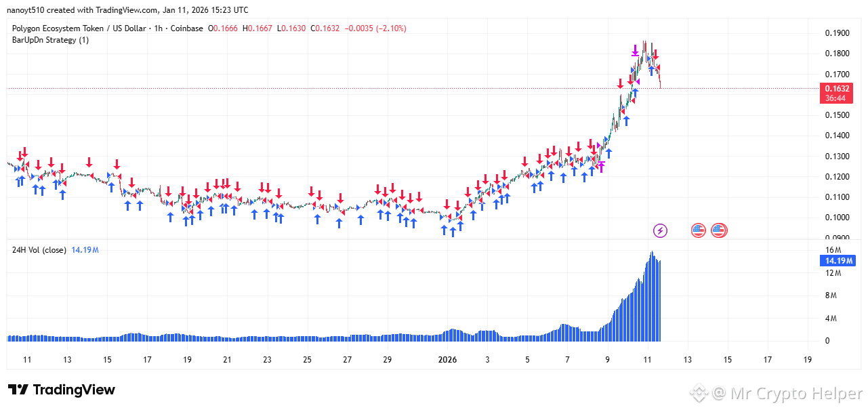Click the date label 3 on the time axis
Viewport: 868px width, 410px height.
click(x=487, y=360)
